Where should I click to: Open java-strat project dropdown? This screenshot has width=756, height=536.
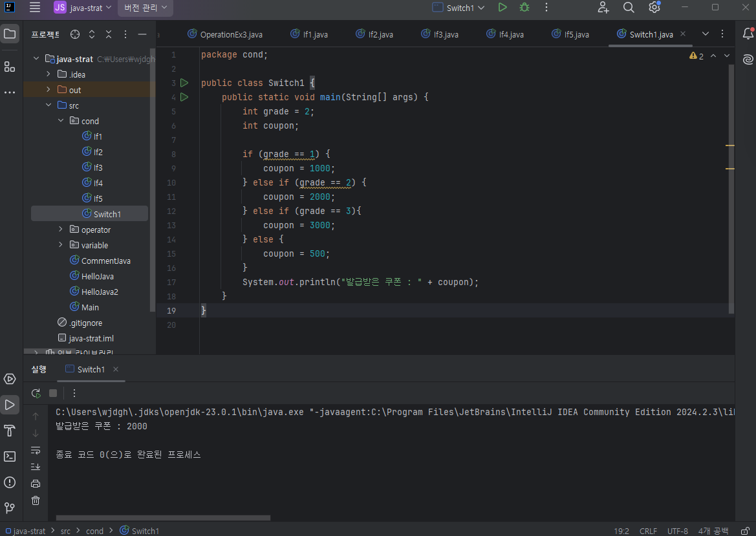pos(83,8)
